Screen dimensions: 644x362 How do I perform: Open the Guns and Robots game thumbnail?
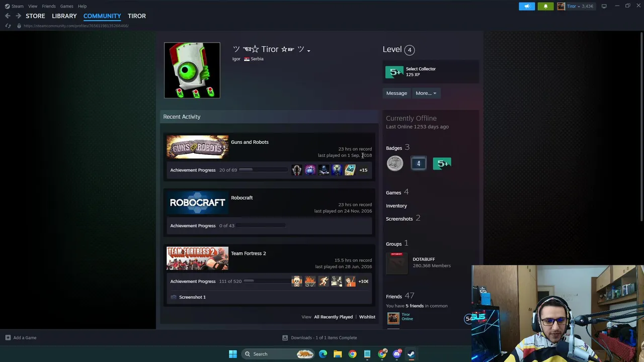tap(197, 147)
